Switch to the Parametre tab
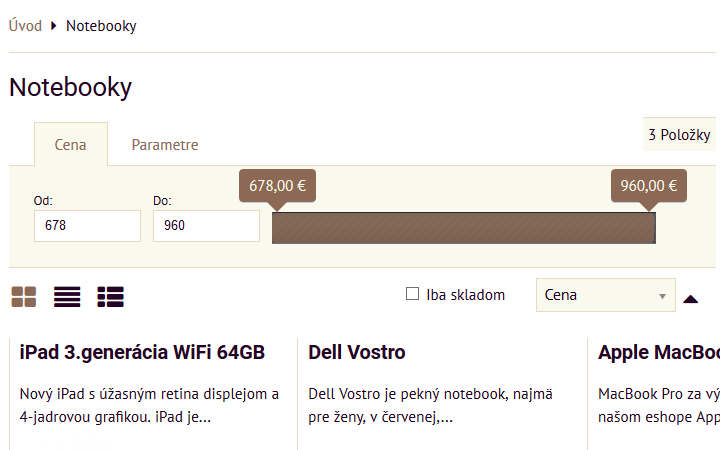Image resolution: width=720 pixels, height=450 pixels. (x=165, y=144)
